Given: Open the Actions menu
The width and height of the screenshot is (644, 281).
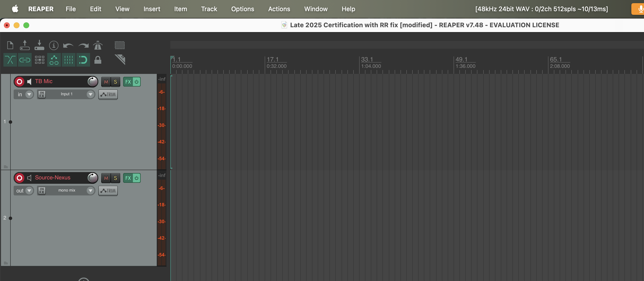Looking at the screenshot, I should point(279,9).
